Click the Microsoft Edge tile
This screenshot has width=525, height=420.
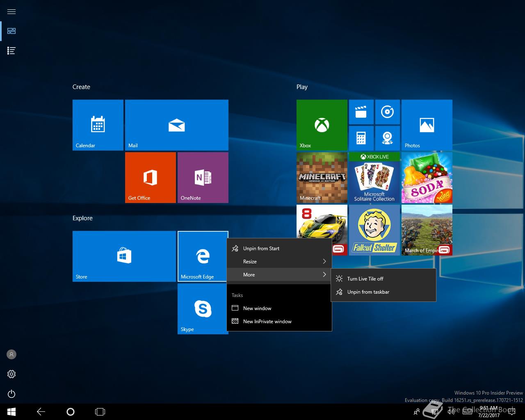pos(203,256)
